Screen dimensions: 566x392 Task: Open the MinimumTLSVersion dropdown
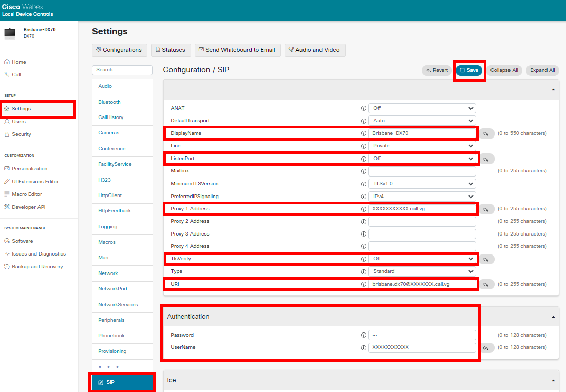point(422,184)
